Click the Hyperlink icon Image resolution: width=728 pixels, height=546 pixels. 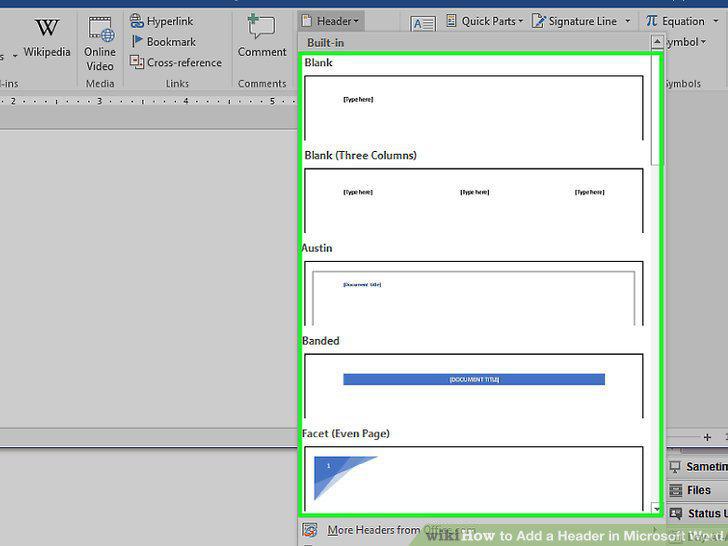pos(136,21)
